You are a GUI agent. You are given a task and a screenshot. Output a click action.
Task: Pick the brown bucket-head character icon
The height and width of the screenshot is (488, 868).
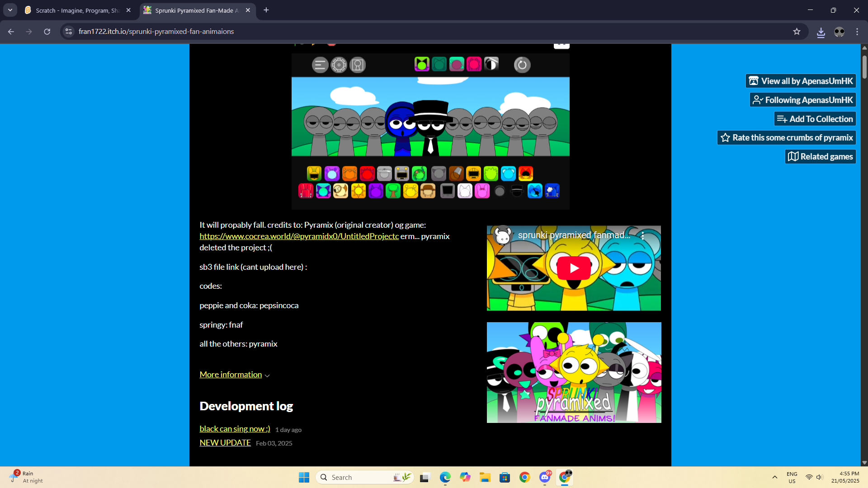[x=456, y=174]
